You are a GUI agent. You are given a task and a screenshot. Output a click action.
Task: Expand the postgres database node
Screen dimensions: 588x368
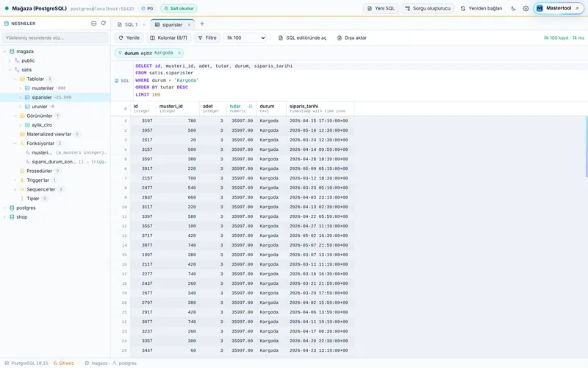(x=5, y=208)
